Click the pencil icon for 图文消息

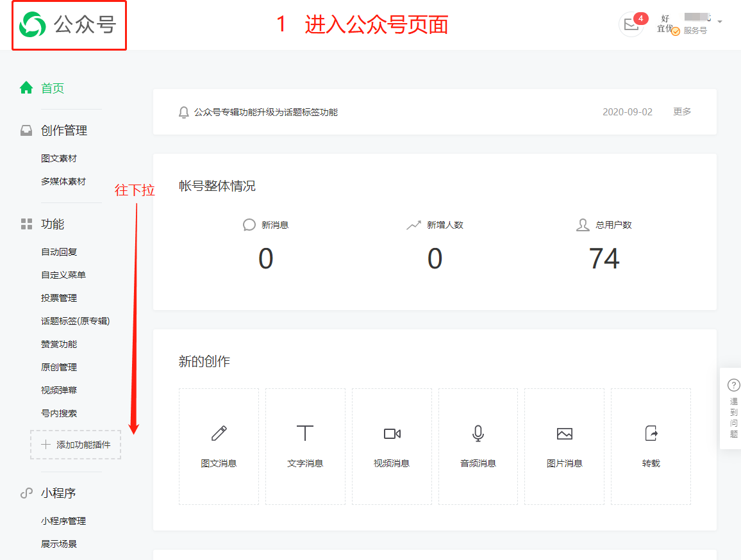(x=219, y=434)
